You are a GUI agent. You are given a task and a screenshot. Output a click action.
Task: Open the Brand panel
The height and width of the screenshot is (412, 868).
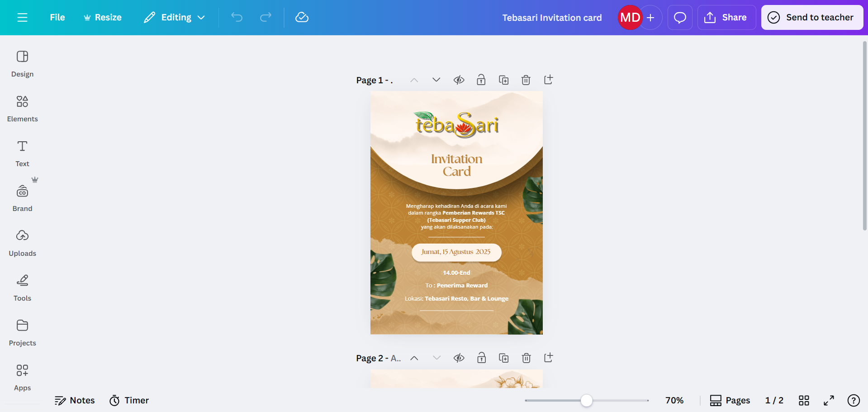22,198
